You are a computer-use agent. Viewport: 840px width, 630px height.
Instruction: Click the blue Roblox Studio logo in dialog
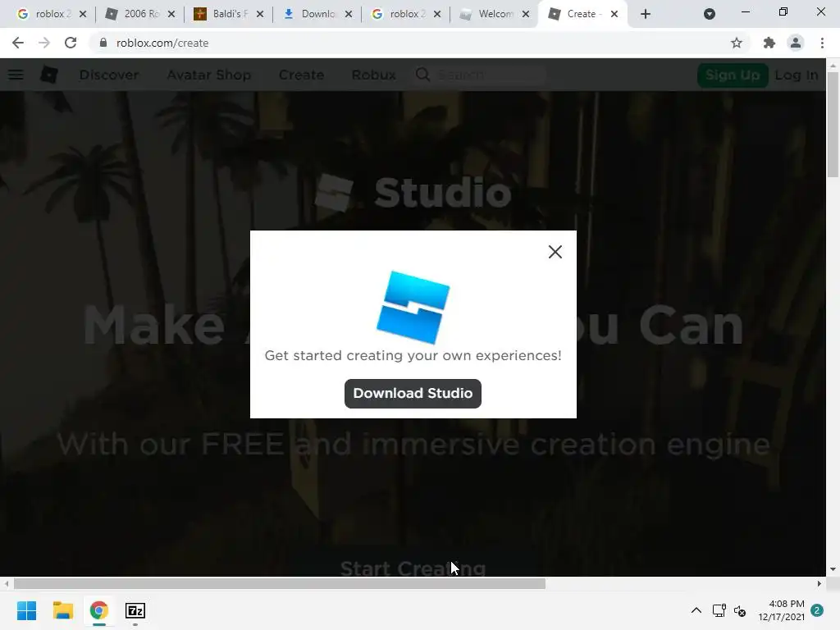[x=413, y=307]
